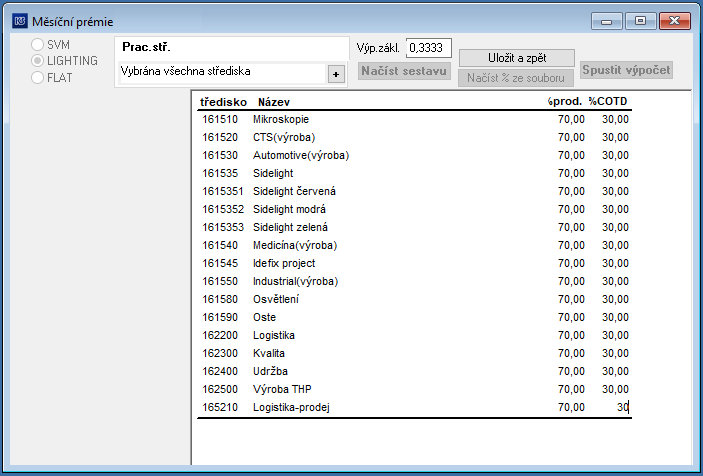Click the Středisko column header

pos(223,102)
